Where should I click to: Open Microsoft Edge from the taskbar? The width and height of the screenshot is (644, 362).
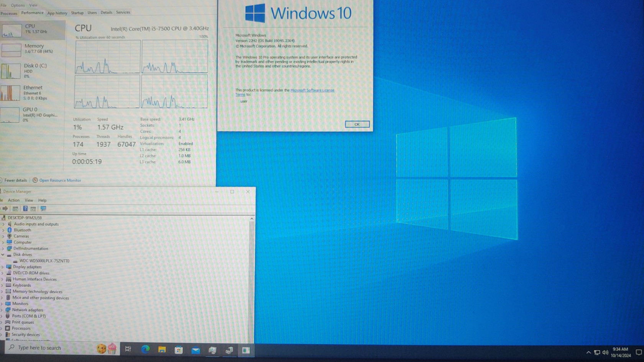pos(145,349)
